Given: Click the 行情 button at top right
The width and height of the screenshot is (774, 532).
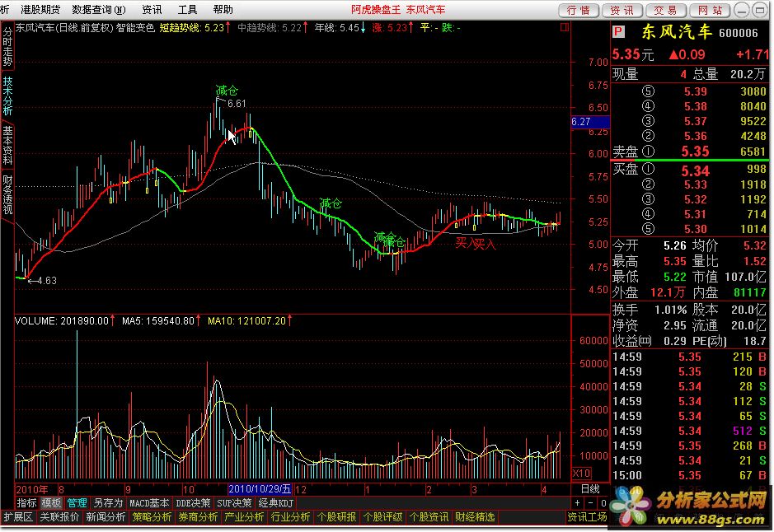Looking at the screenshot, I should tap(579, 11).
